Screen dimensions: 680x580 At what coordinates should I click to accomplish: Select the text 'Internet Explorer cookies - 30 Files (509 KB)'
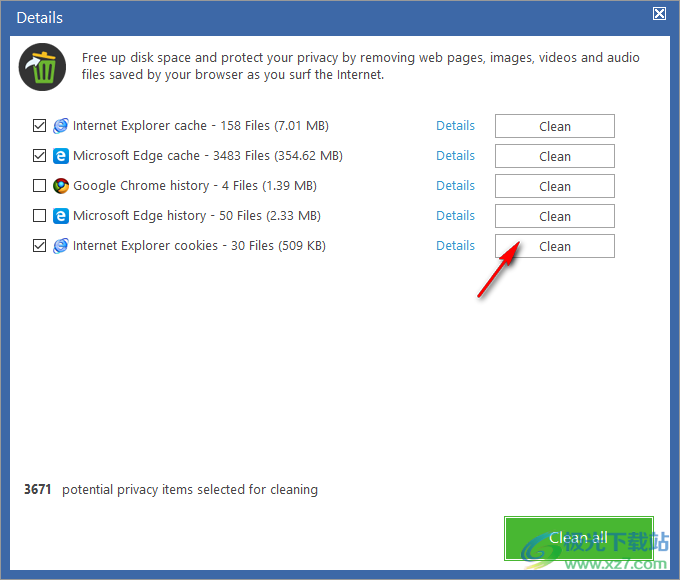[x=199, y=246]
